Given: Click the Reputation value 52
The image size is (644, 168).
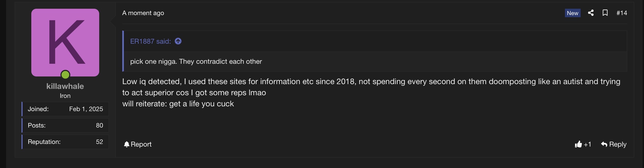Looking at the screenshot, I should (x=99, y=142).
